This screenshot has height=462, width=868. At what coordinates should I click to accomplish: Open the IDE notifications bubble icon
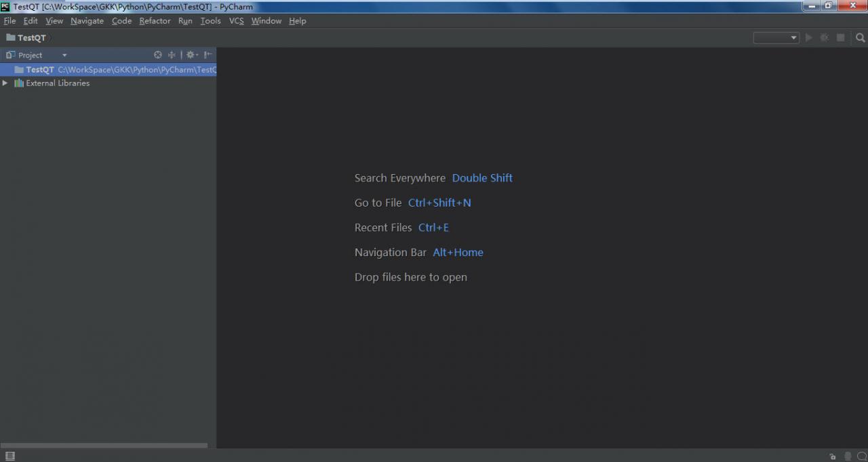[x=861, y=456]
